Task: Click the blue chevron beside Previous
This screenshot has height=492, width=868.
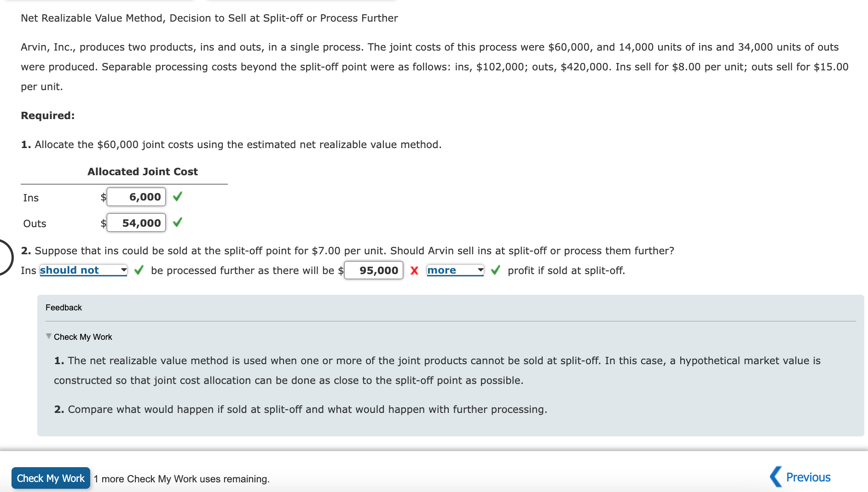Action: coord(775,477)
